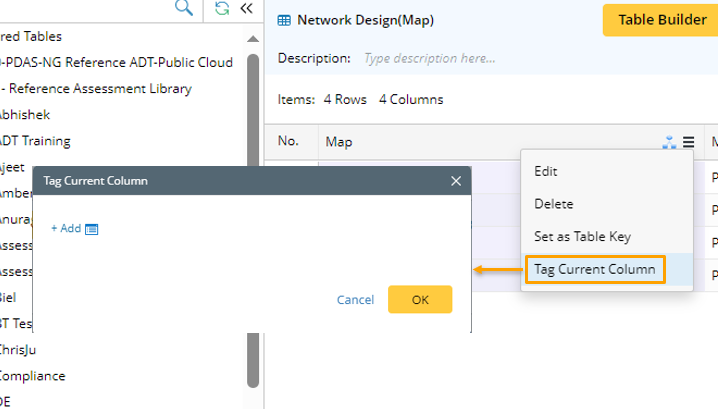The width and height of the screenshot is (718, 409).
Task: Select ADT Training in the tree
Action: pyautogui.click(x=36, y=141)
